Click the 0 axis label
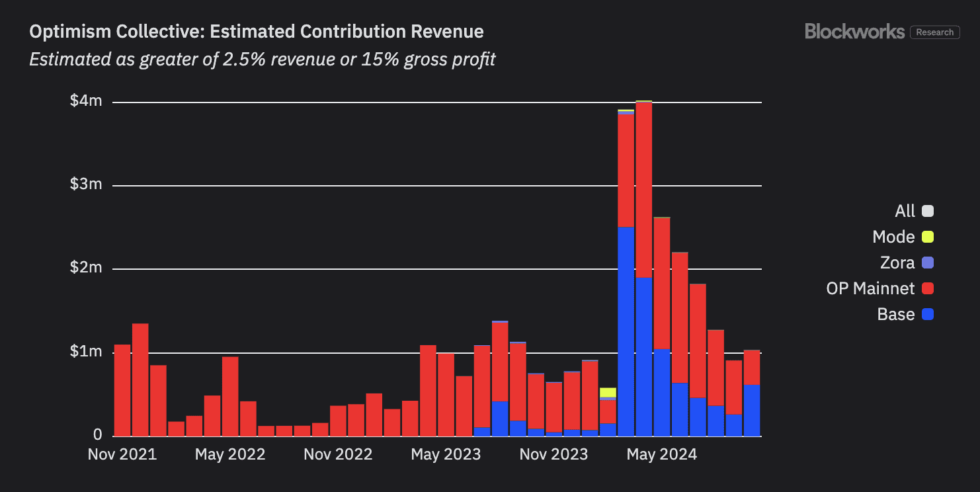The width and height of the screenshot is (980, 492). 98,435
